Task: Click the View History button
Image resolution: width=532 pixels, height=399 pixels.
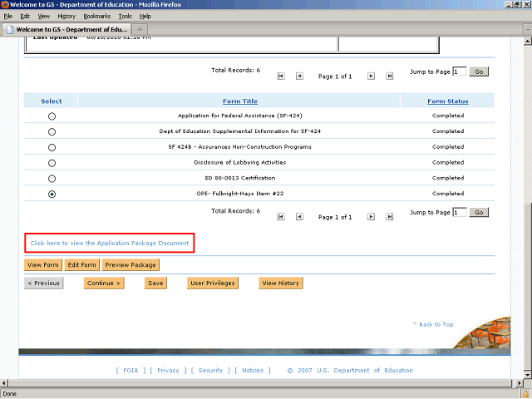Action: point(281,283)
